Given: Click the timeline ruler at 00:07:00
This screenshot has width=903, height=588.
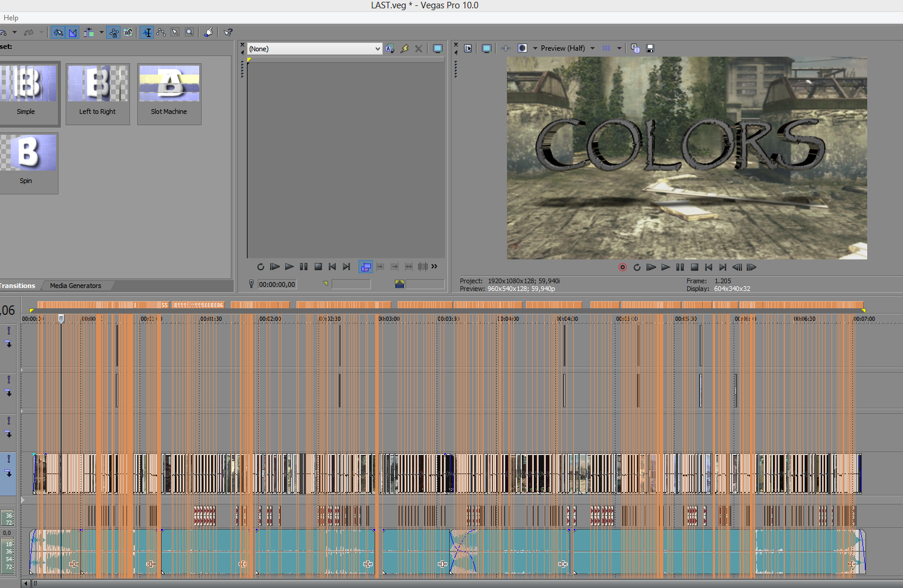Looking at the screenshot, I should [x=864, y=319].
